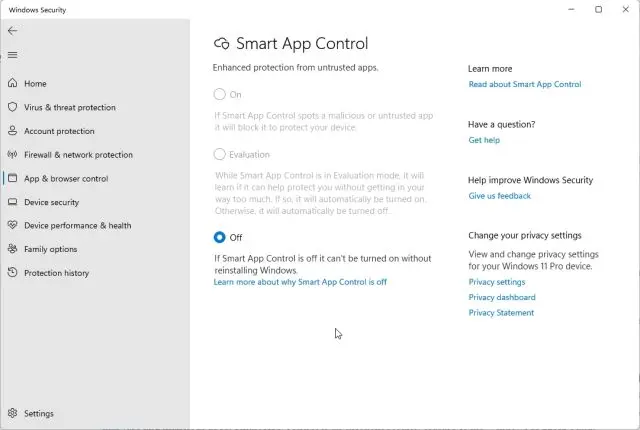The image size is (640, 430).
Task: Click Learn more about why Smart App Control is off
Action: (x=300, y=282)
